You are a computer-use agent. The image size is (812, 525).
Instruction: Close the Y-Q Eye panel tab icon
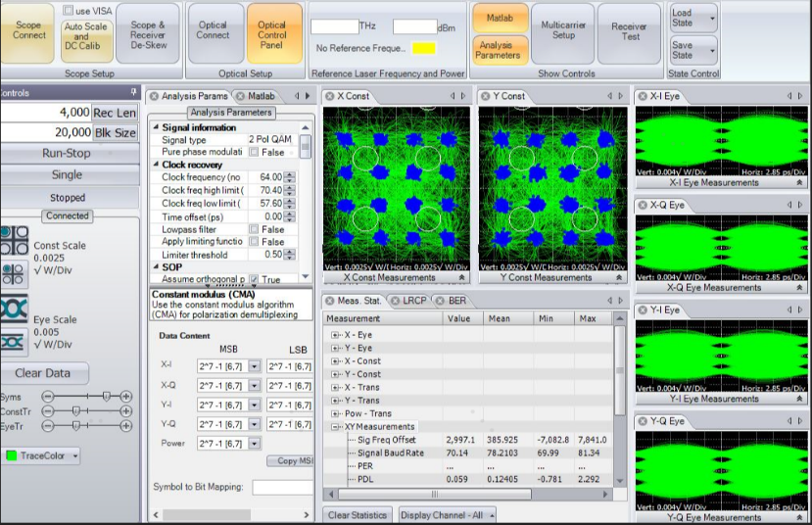643,421
